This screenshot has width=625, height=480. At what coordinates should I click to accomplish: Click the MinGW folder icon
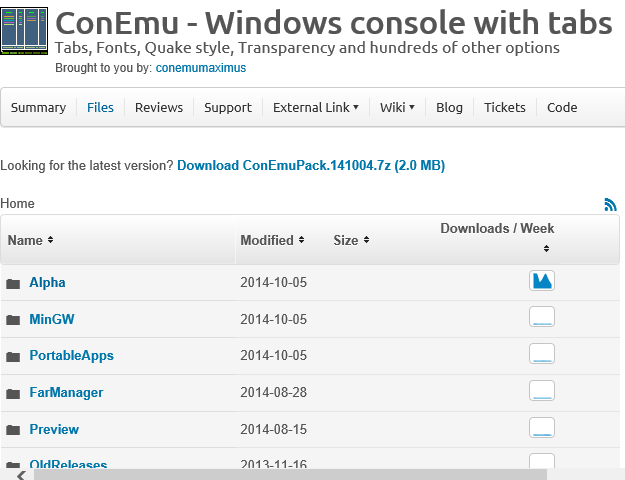(x=13, y=320)
